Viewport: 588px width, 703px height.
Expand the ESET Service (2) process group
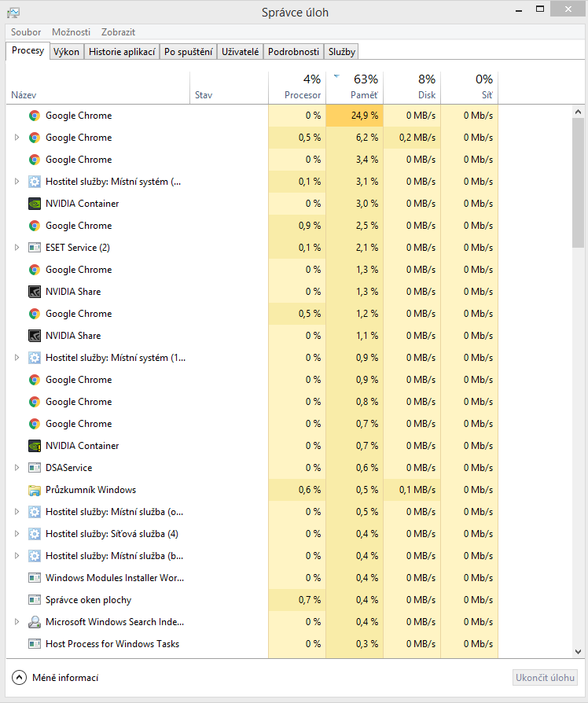[17, 248]
